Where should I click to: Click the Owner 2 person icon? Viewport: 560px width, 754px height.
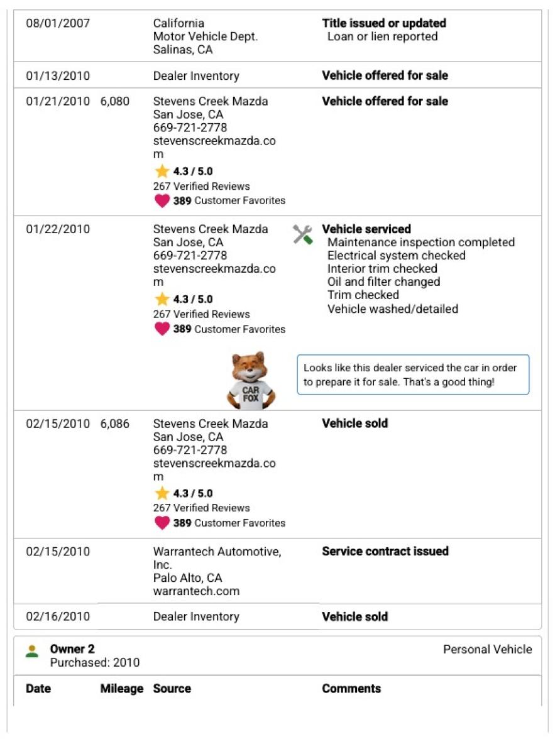click(32, 650)
